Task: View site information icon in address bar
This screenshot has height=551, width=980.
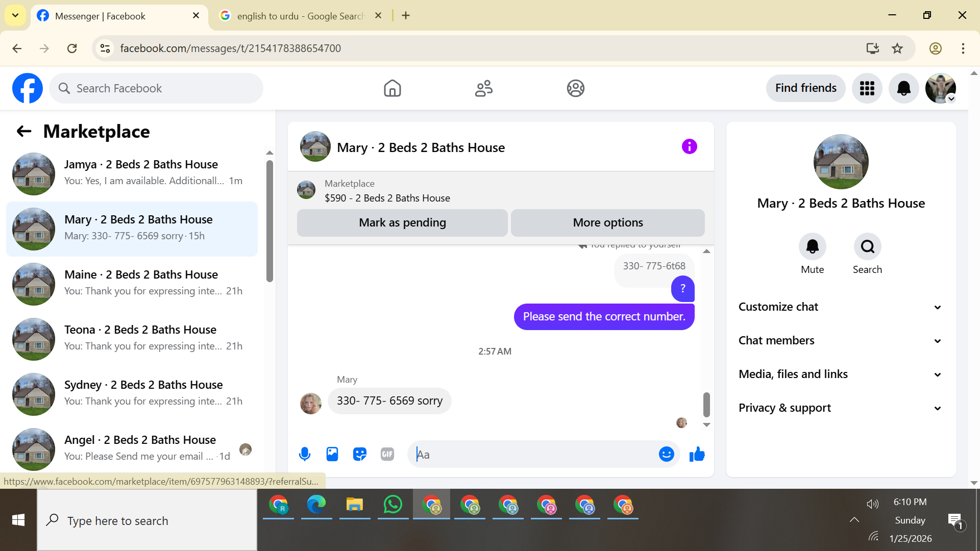Action: pos(105,48)
